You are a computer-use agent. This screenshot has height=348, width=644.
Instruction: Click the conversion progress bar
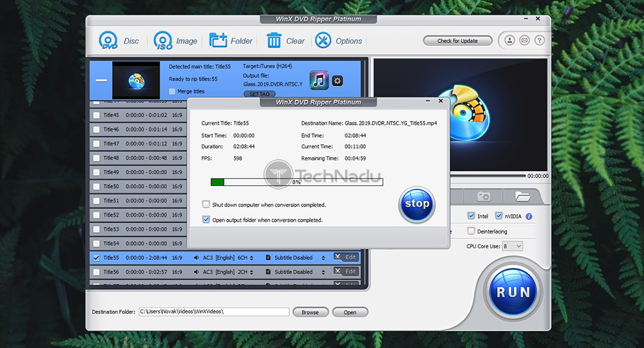click(x=296, y=182)
